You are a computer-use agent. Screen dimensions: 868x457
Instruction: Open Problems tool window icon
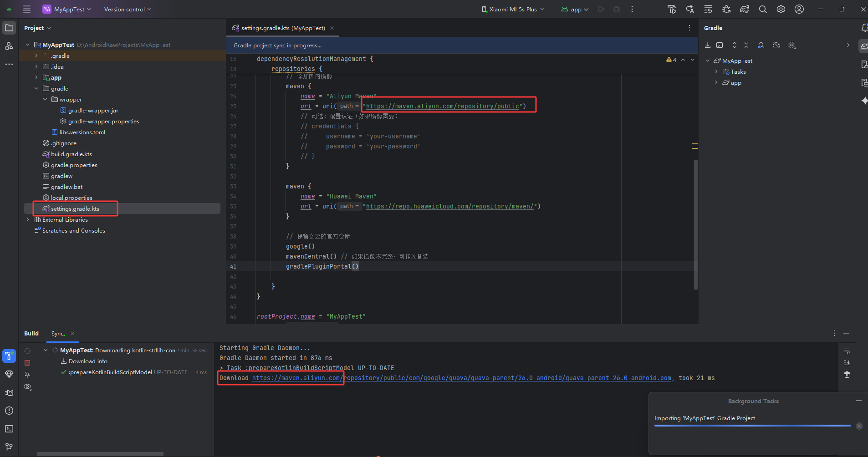(x=9, y=411)
